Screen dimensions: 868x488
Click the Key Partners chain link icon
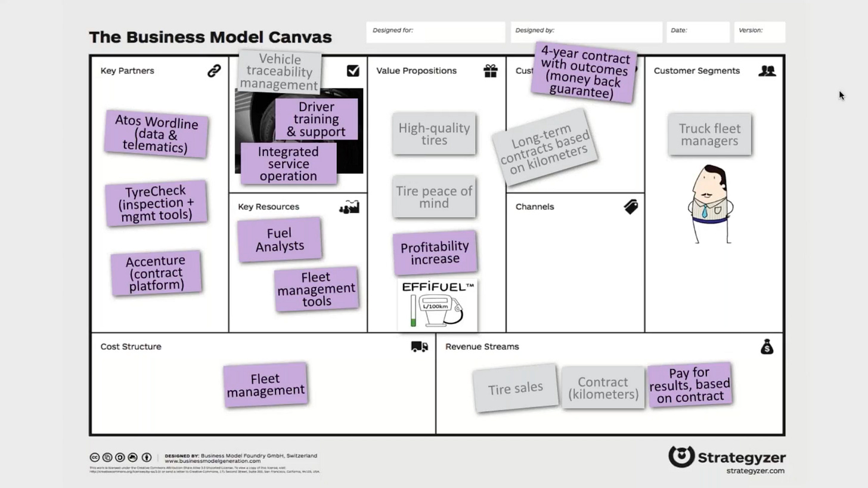pyautogui.click(x=214, y=71)
